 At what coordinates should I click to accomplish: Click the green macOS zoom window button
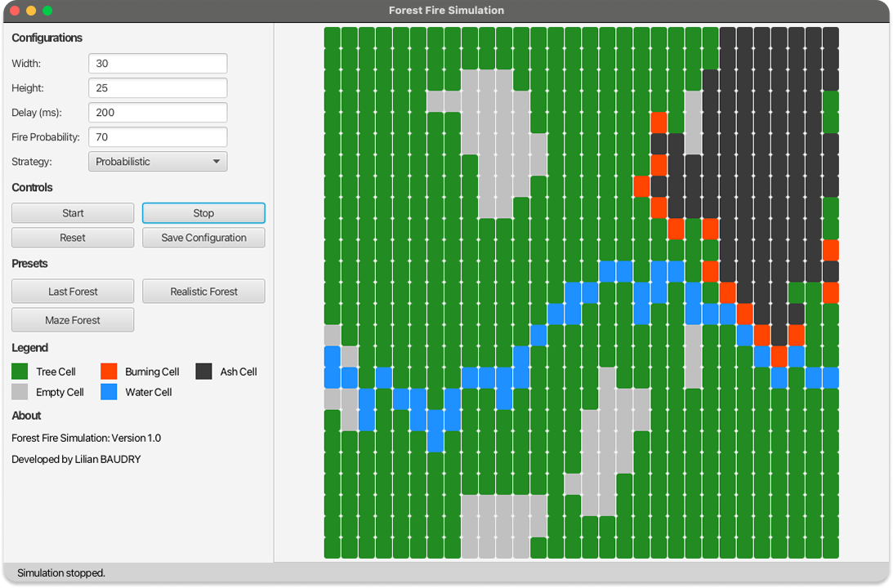pyautogui.click(x=47, y=11)
